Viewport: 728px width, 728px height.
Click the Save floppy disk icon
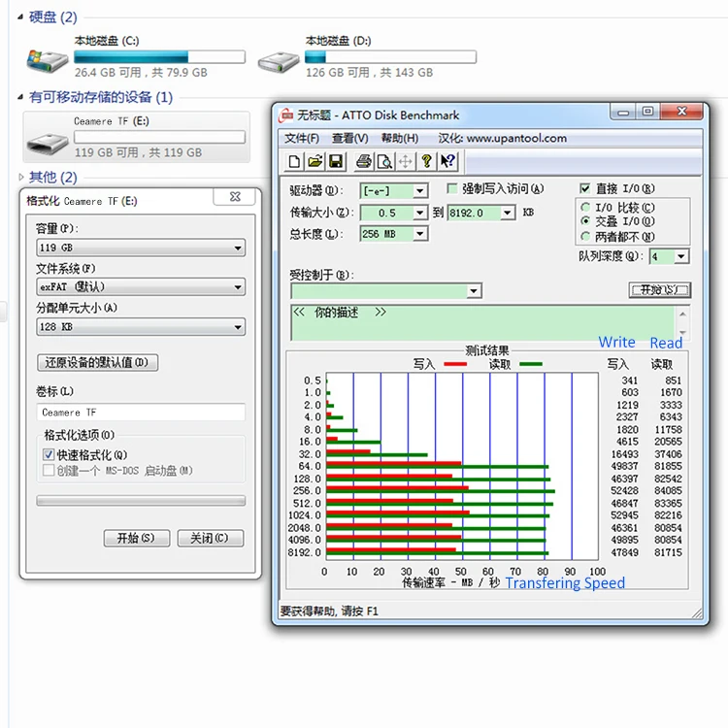335,161
